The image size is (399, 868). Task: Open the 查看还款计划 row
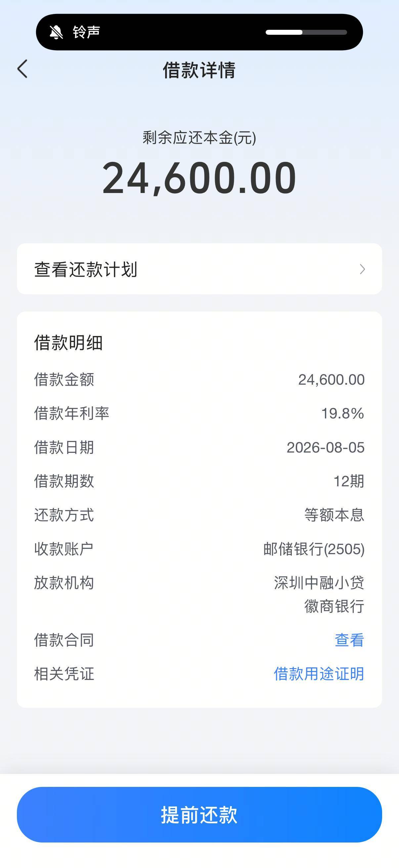pyautogui.click(x=199, y=269)
